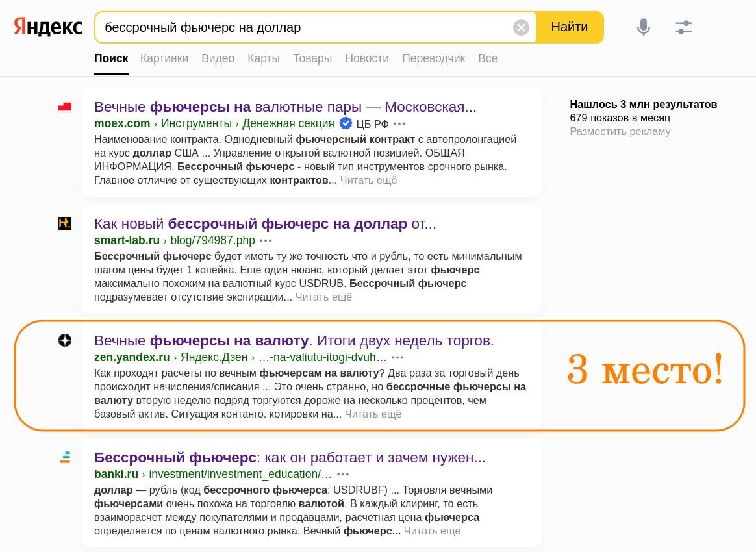Click the blog/794987.php path link

pos(212,240)
